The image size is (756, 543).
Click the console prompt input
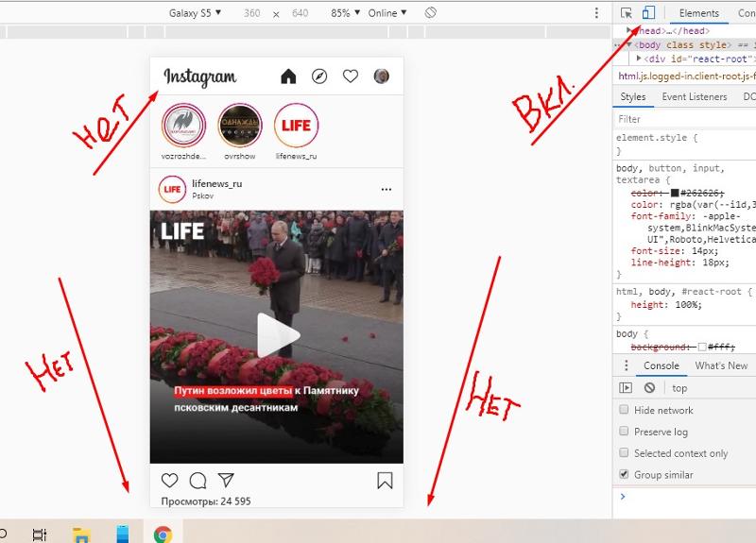(x=690, y=497)
